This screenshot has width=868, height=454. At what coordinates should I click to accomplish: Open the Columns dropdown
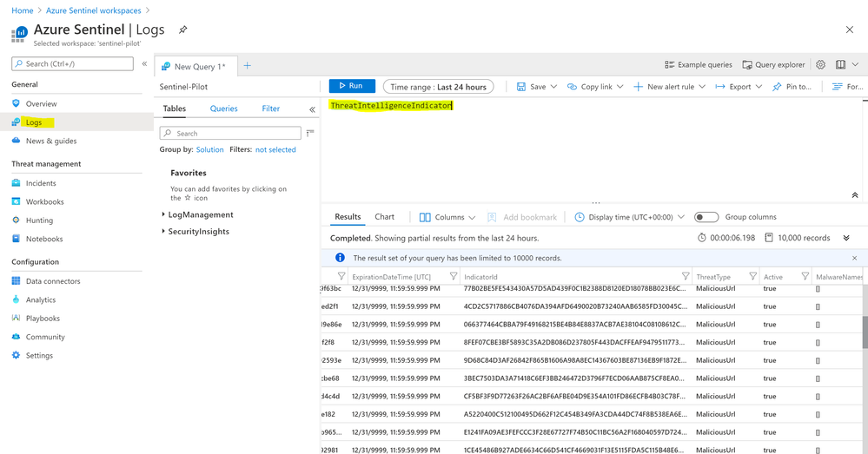447,217
